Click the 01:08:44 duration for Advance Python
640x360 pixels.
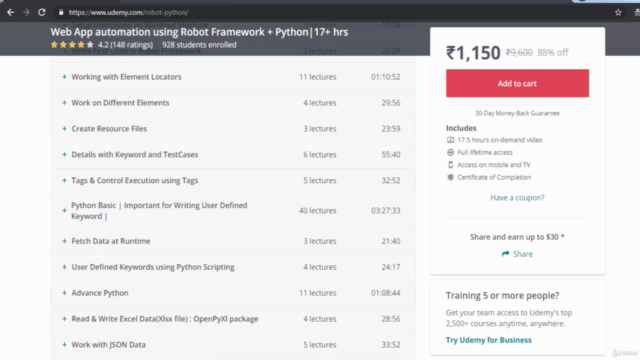[385, 293]
